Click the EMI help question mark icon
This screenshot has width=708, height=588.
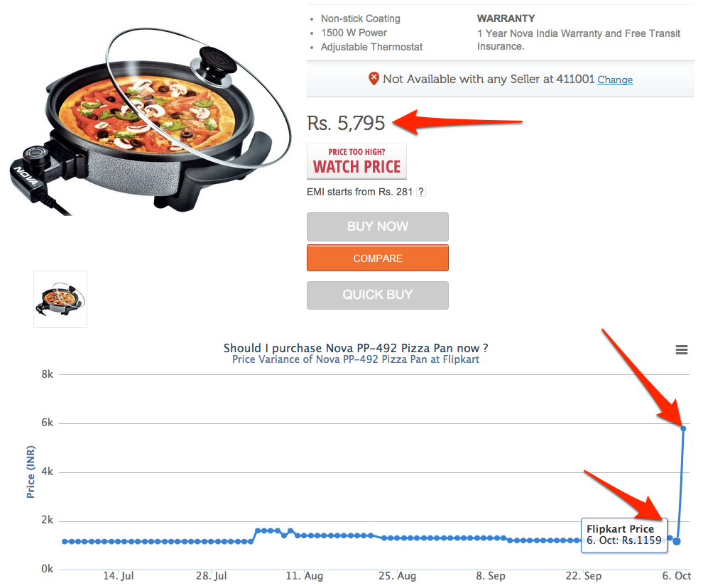pyautogui.click(x=421, y=192)
